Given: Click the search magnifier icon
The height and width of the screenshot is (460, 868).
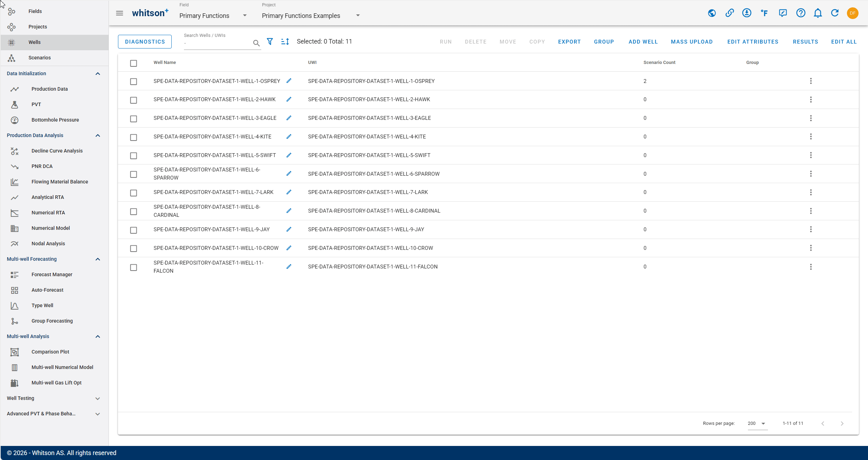Looking at the screenshot, I should pyautogui.click(x=256, y=43).
